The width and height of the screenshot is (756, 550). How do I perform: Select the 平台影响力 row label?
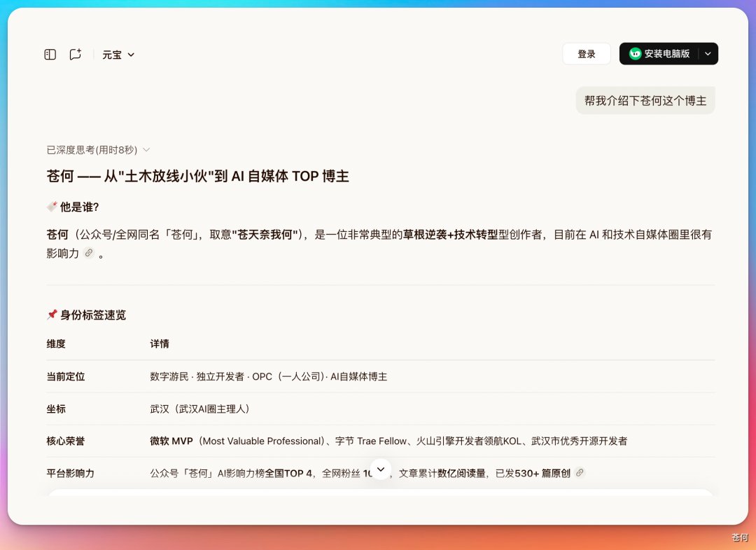pos(71,474)
